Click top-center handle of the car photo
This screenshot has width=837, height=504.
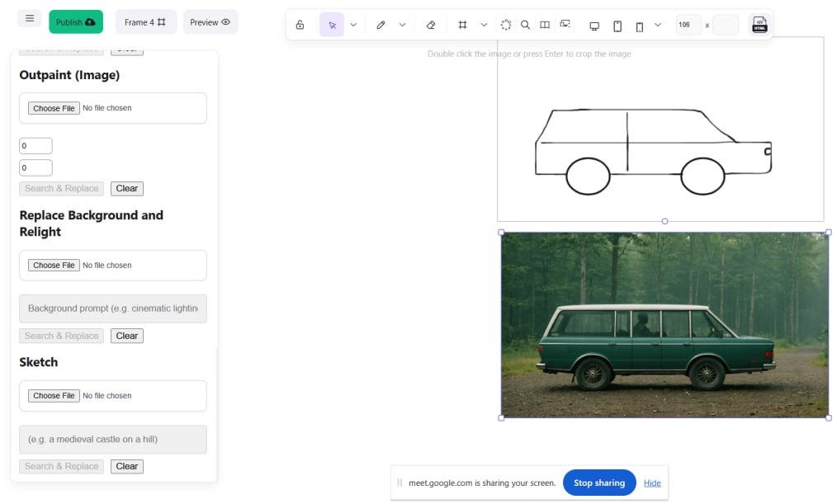(664, 221)
